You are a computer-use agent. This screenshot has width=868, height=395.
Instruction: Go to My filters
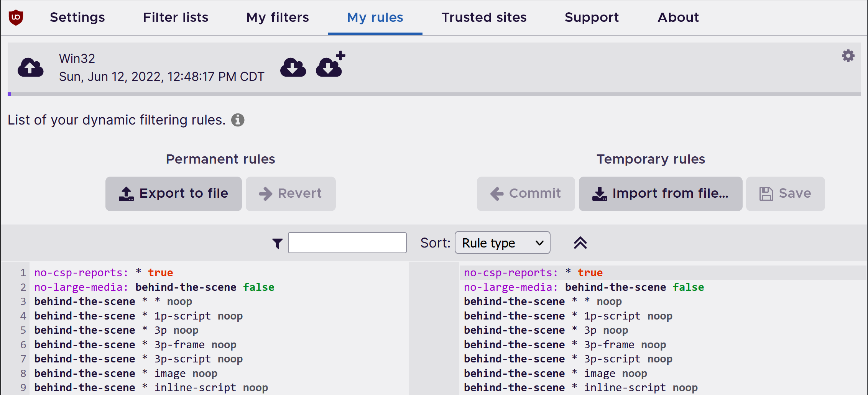pyautogui.click(x=277, y=17)
